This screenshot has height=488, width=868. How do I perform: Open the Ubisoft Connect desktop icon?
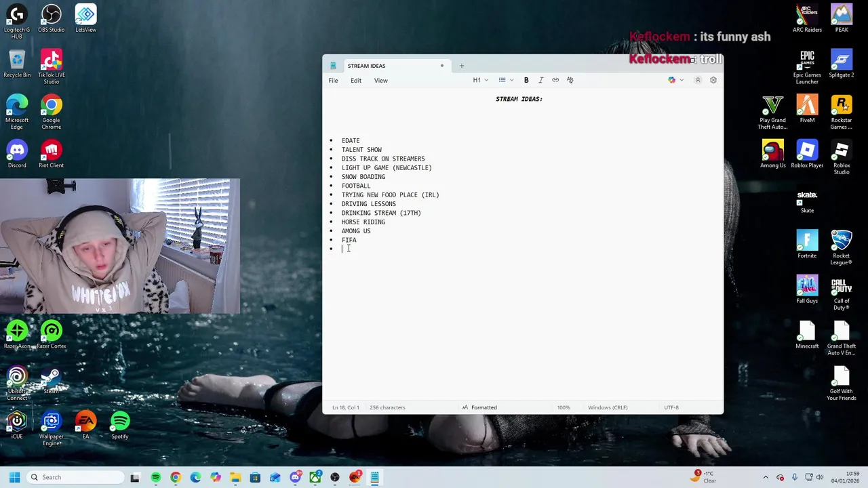click(x=17, y=383)
